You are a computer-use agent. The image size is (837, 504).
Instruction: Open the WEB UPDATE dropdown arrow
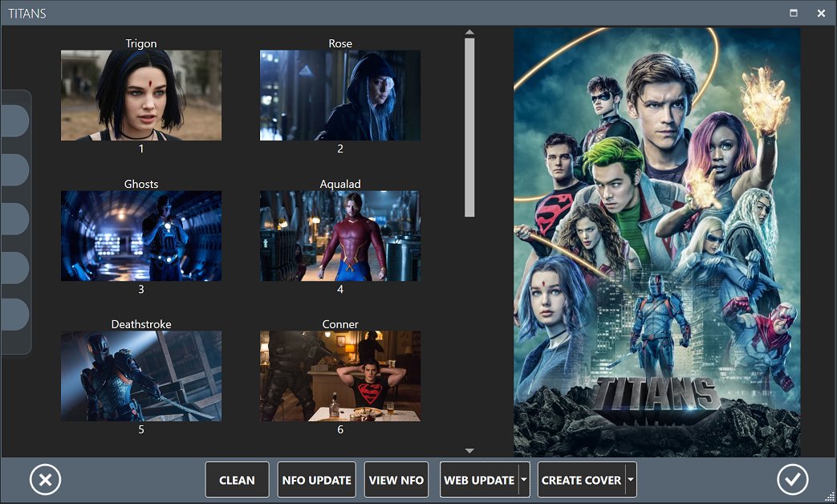coord(524,479)
